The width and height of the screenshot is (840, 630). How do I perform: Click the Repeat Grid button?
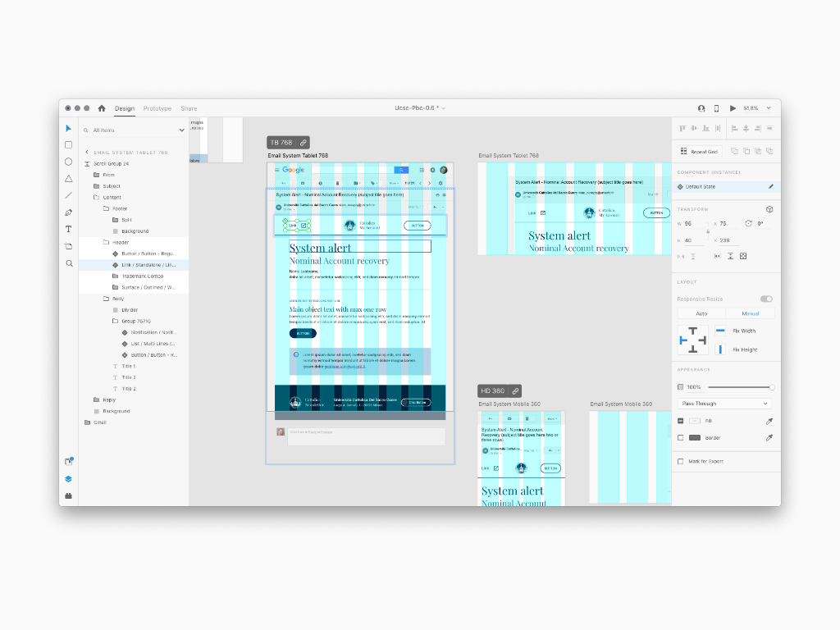coord(700,152)
